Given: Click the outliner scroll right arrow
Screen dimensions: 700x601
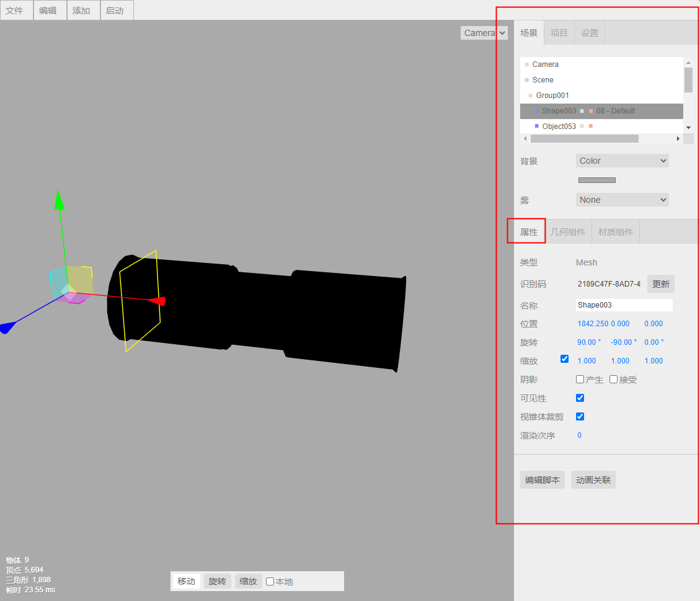Looking at the screenshot, I should [x=678, y=139].
